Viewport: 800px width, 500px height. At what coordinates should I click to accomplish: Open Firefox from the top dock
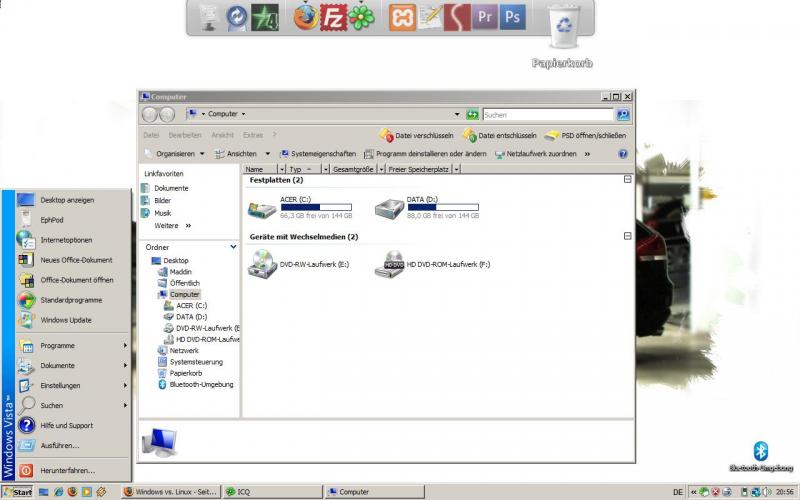[x=306, y=17]
